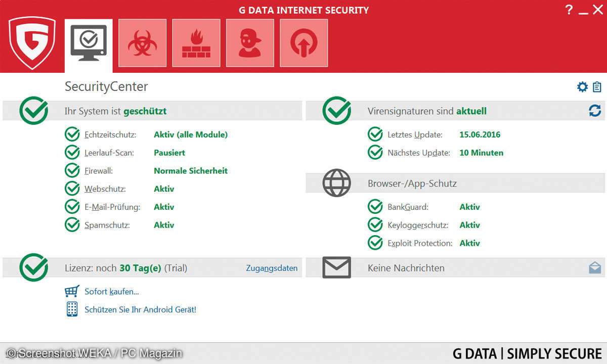607x364 pixels.
Task: Click Nächstes Update label
Action: (x=419, y=152)
